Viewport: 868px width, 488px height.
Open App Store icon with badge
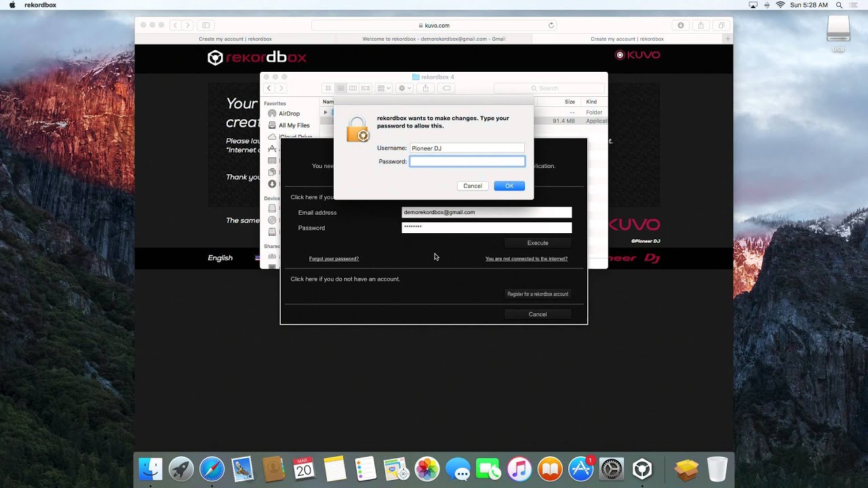coord(581,469)
